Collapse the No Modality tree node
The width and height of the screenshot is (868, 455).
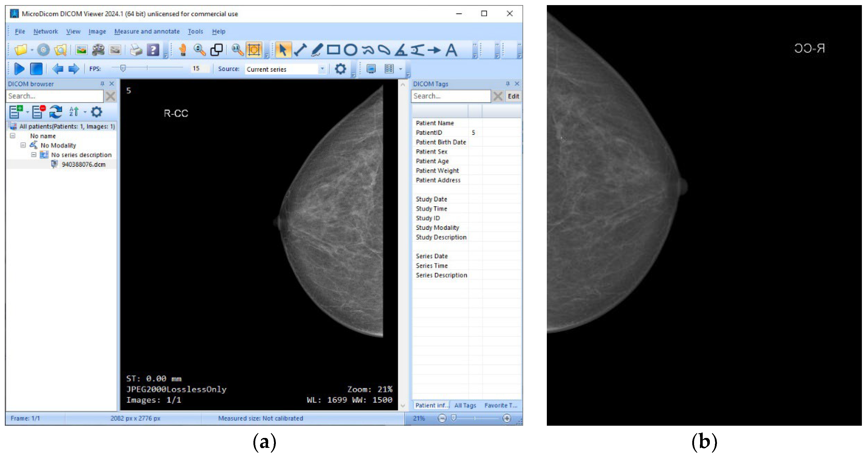pos(23,145)
